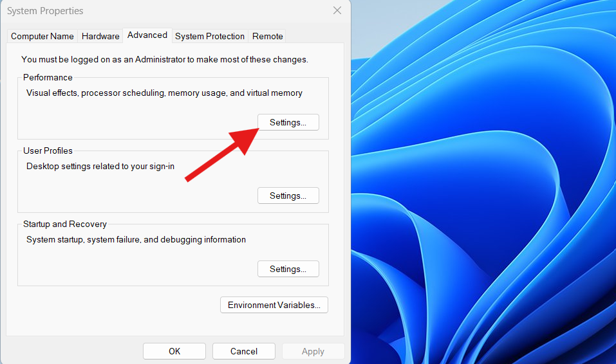The width and height of the screenshot is (616, 364).
Task: Go to System Protection tab
Action: pyautogui.click(x=210, y=36)
